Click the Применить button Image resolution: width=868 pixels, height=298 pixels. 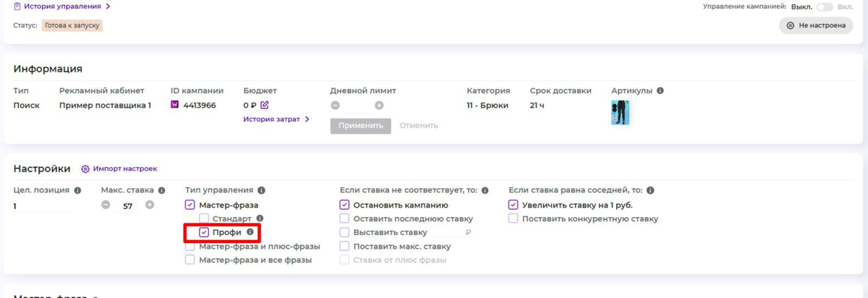click(361, 126)
